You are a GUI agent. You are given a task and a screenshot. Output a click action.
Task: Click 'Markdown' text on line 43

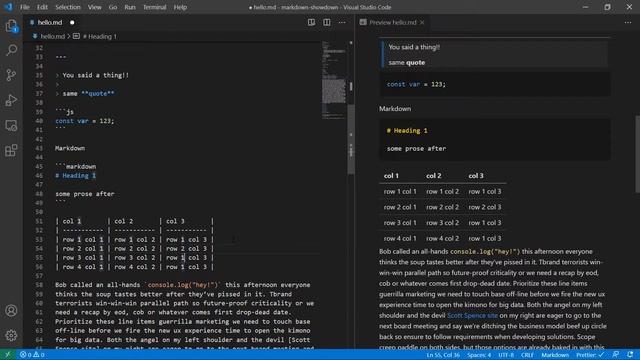point(70,148)
